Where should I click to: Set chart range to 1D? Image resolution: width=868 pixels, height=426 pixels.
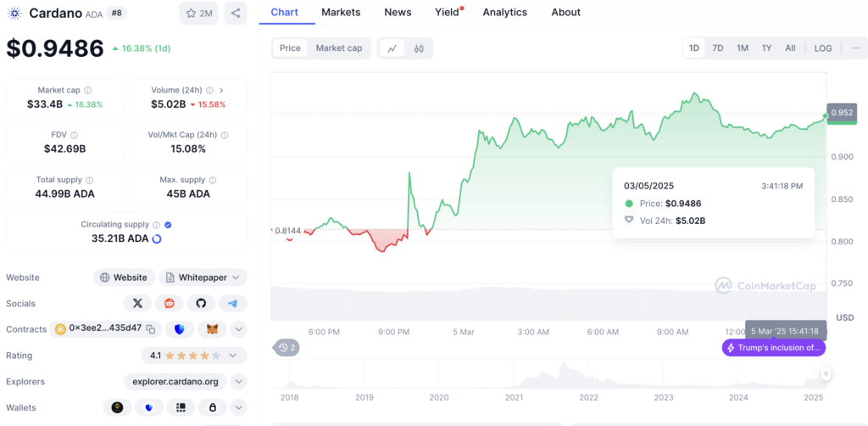click(693, 48)
